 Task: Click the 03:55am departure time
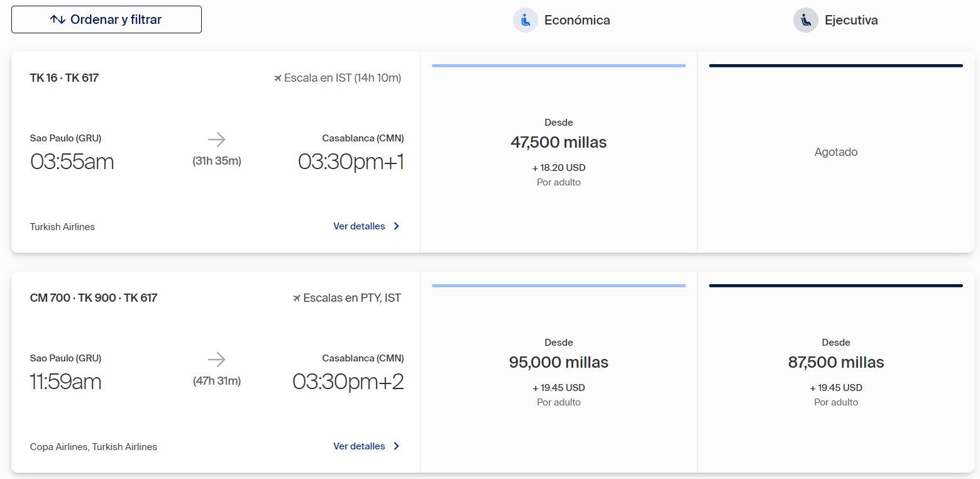pos(72,162)
